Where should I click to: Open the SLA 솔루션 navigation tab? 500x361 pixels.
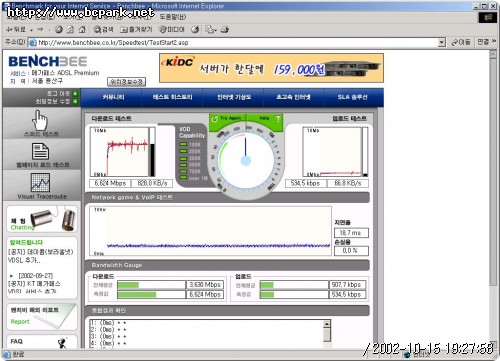pyautogui.click(x=352, y=97)
